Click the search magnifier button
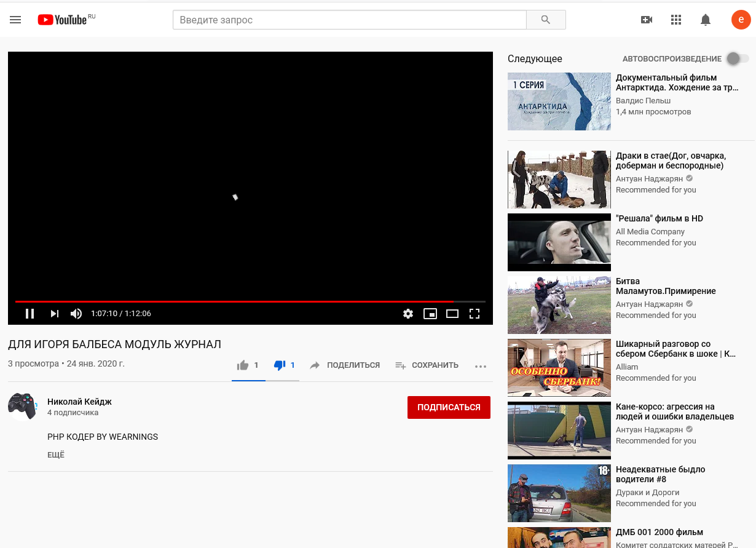 (546, 20)
